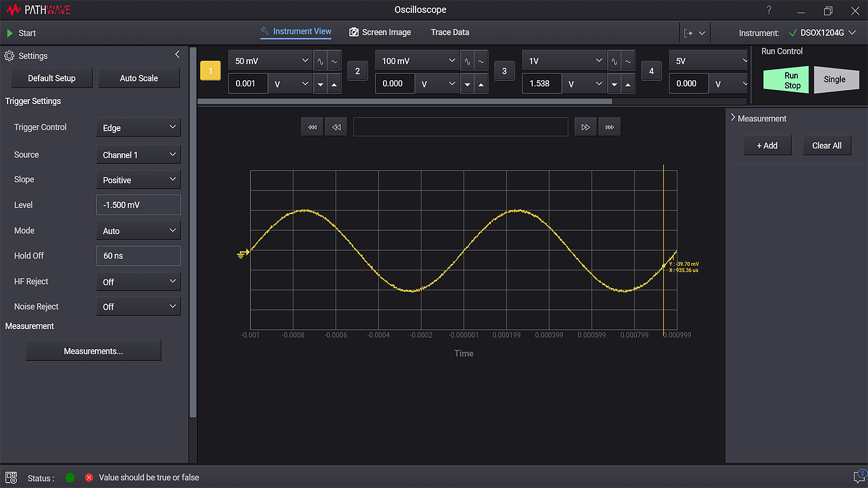Increase channel 1 offset with up arrow

(x=334, y=84)
